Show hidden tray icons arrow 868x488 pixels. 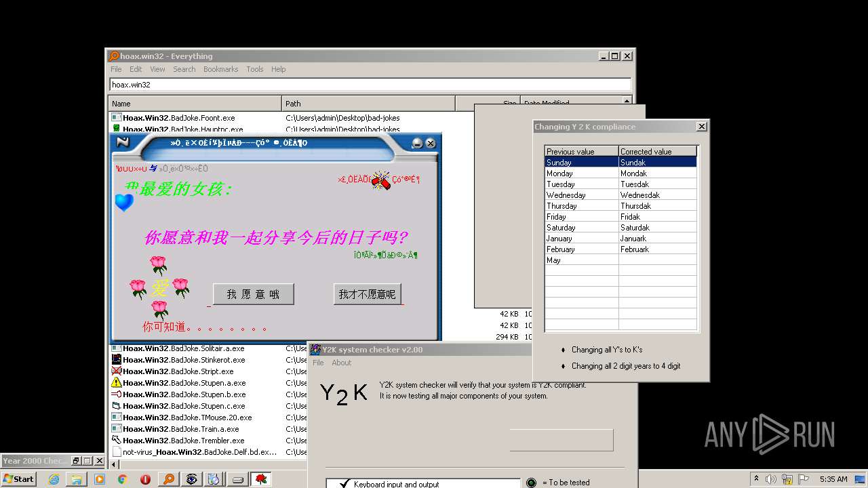(x=755, y=479)
